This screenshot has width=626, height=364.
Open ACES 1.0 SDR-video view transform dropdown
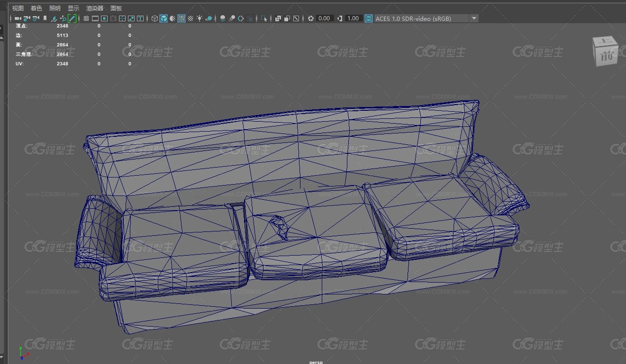tap(426, 18)
